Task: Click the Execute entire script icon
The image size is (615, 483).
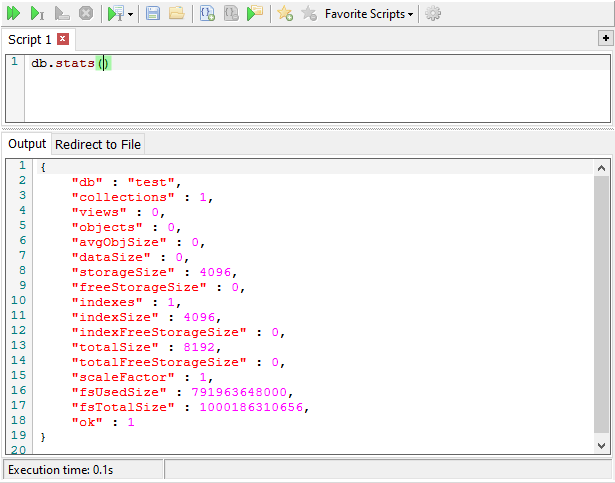Action: coord(14,14)
